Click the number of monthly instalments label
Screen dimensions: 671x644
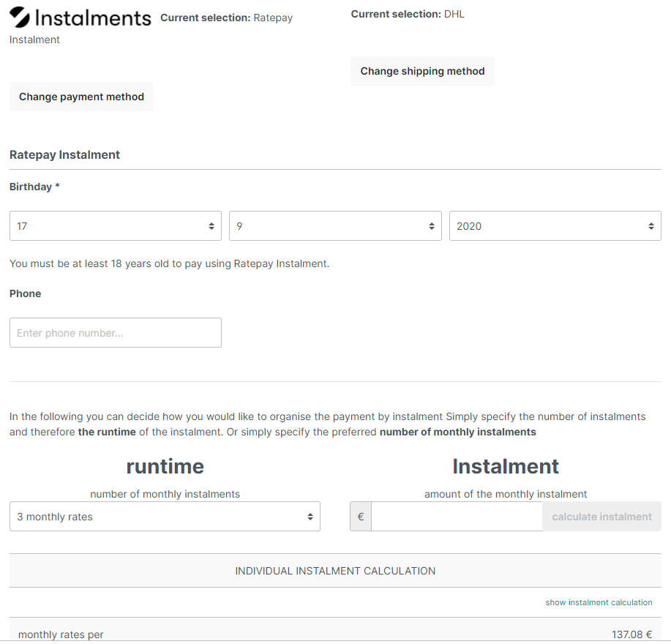(165, 494)
